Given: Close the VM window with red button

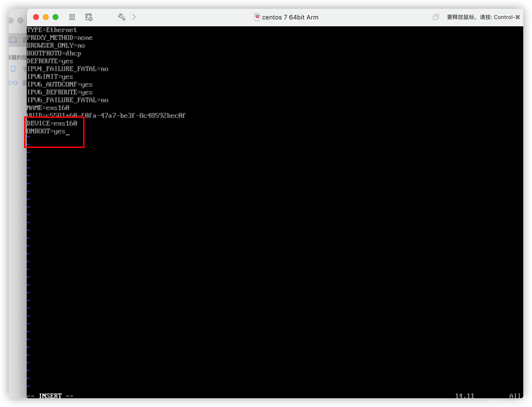Looking at the screenshot, I should (36, 17).
